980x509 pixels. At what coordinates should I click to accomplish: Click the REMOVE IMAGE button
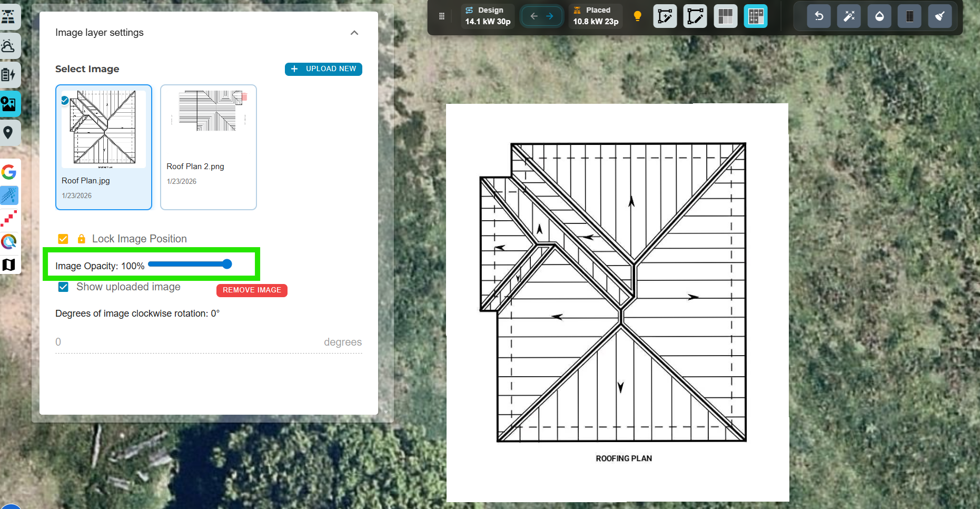tap(252, 290)
